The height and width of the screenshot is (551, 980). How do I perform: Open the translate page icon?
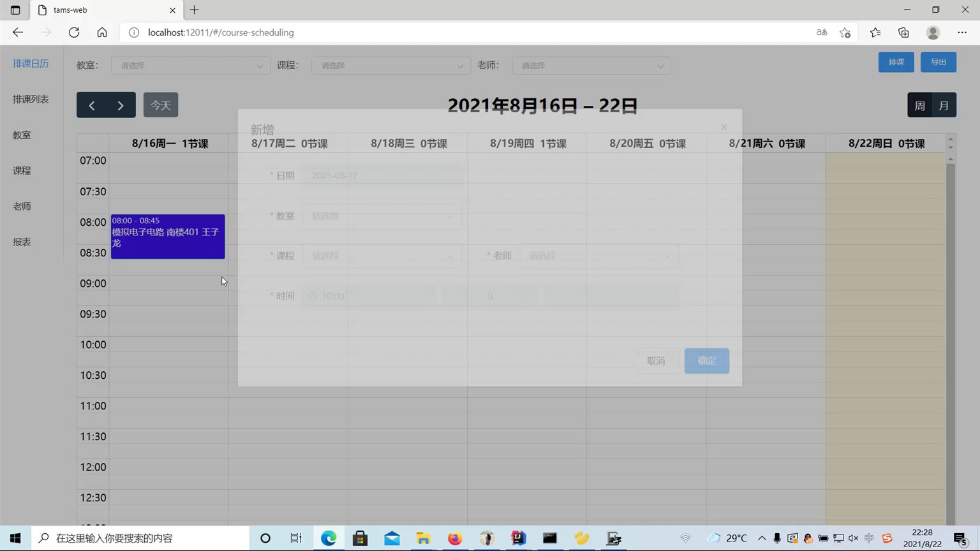[x=822, y=33]
